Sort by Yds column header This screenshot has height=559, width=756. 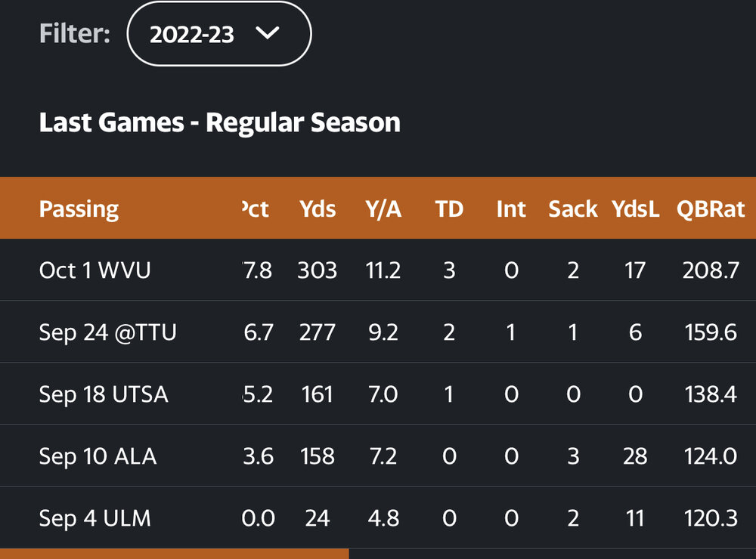tap(318, 208)
